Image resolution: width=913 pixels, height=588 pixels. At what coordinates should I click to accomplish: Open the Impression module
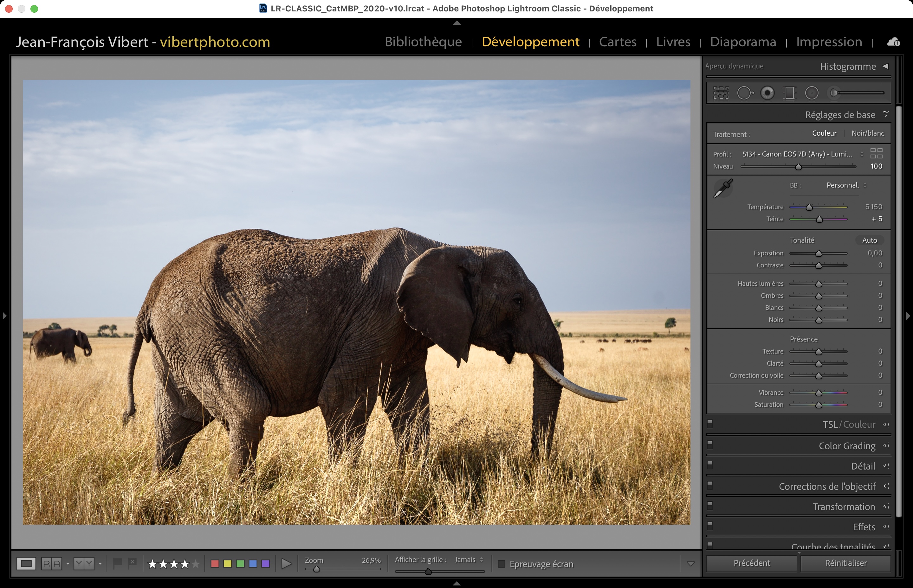(829, 42)
